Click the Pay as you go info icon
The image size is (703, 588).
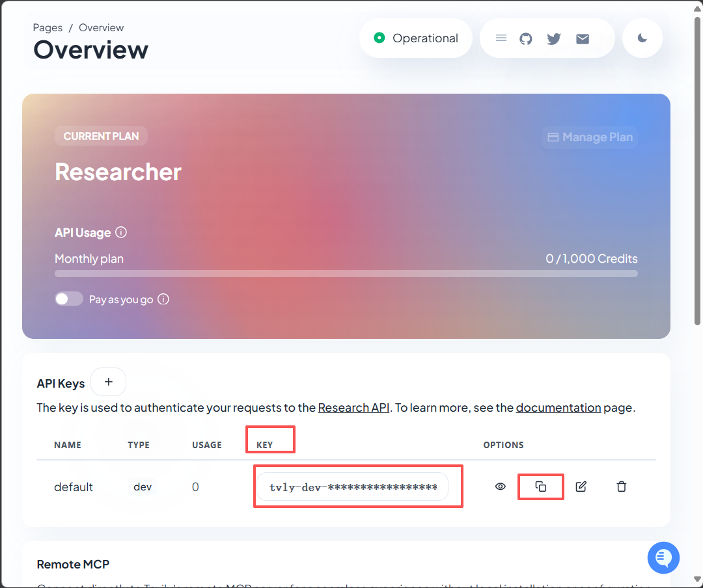coord(163,299)
